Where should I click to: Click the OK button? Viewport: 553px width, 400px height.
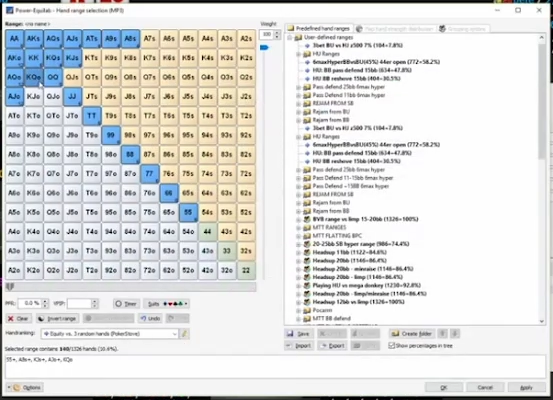click(444, 387)
